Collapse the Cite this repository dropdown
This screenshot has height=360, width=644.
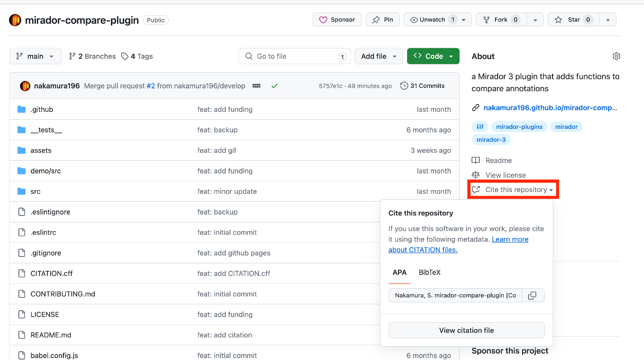[x=513, y=190]
